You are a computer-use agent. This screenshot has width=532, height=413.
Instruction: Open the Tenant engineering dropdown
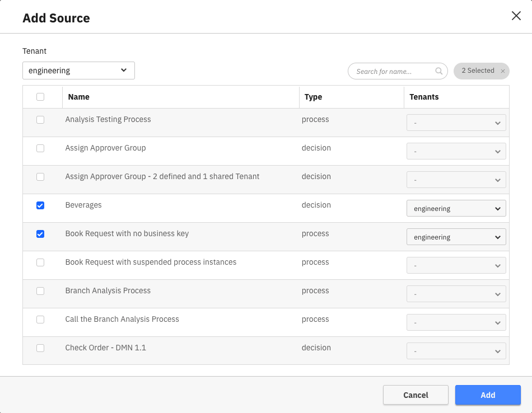(x=78, y=71)
